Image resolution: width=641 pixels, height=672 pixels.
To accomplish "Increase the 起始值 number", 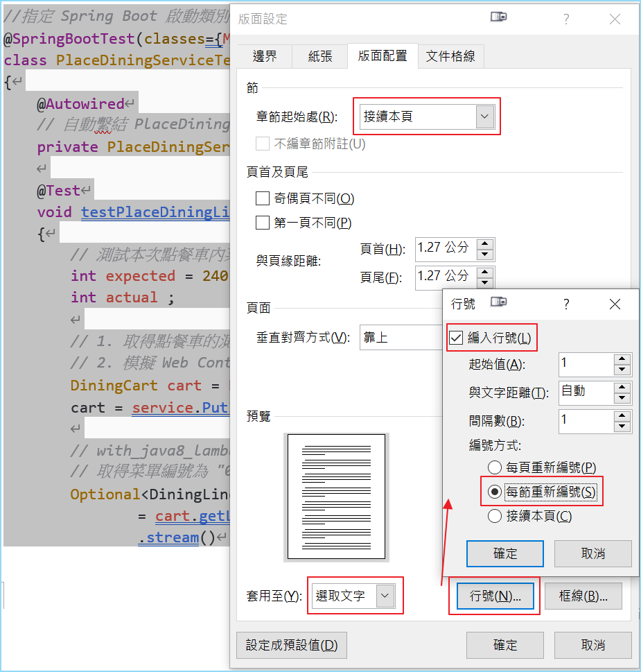I will point(622,359).
